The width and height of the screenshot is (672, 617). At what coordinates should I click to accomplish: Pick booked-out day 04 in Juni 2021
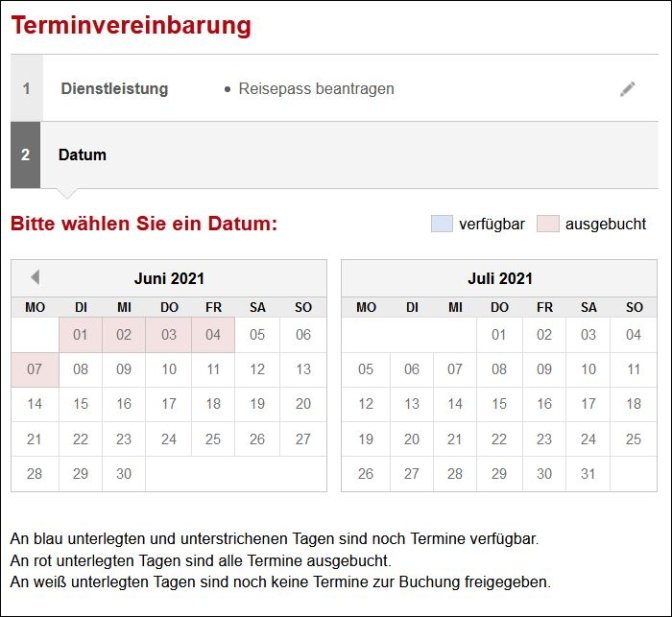(x=213, y=335)
